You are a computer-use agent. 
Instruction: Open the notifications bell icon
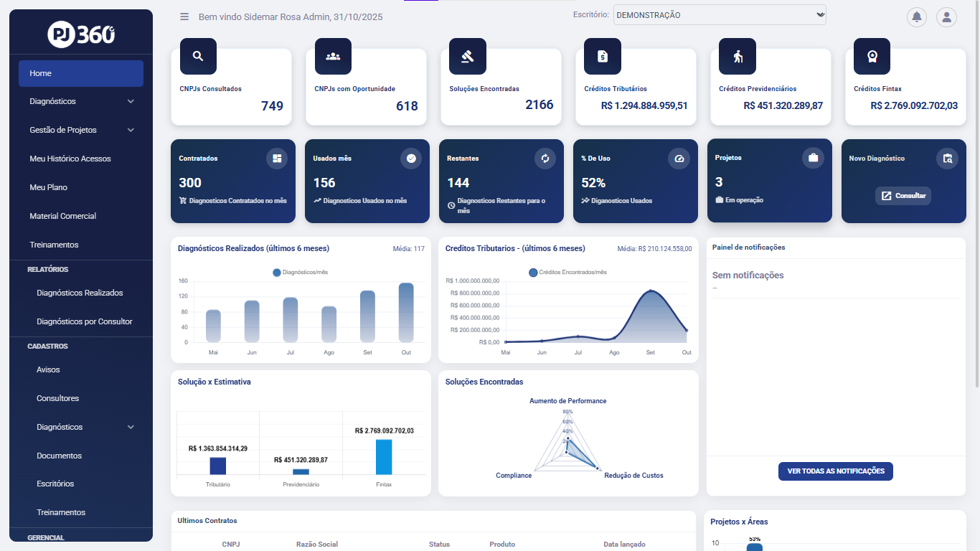click(x=916, y=17)
